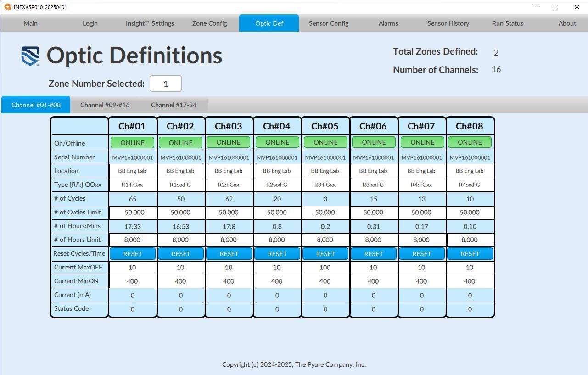Click Ch#01 cycles limit 50,000 field
588x375 pixels.
coord(132,212)
